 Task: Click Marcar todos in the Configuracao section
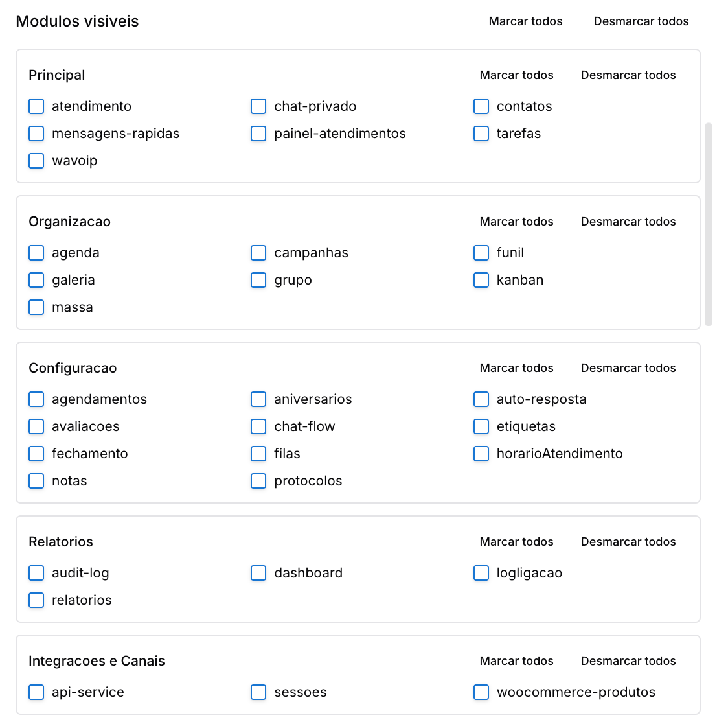point(516,368)
